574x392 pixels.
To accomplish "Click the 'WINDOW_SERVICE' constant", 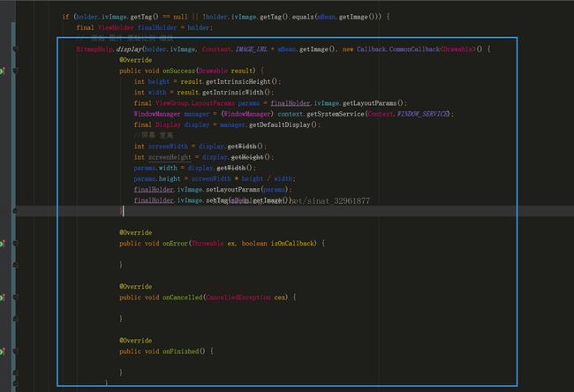I will point(422,114).
